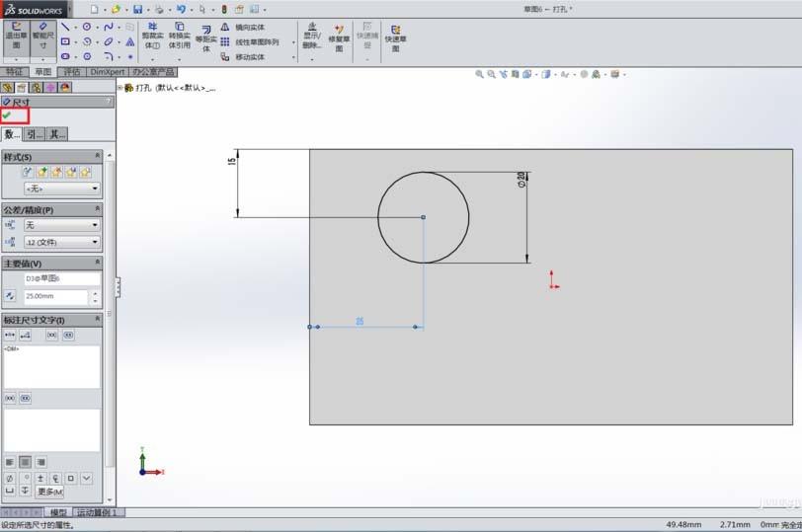Click the green checkmark to confirm dimension
The height and width of the screenshot is (532, 802).
7,115
